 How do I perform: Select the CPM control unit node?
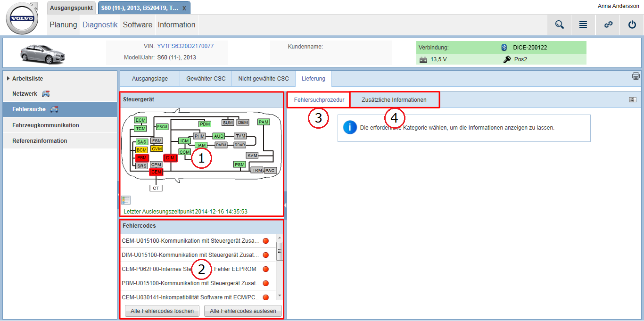tap(157, 165)
